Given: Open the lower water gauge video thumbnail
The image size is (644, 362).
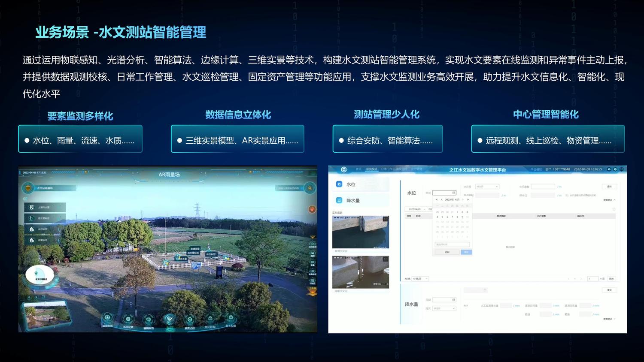Looking at the screenshot, I should tap(361, 272).
